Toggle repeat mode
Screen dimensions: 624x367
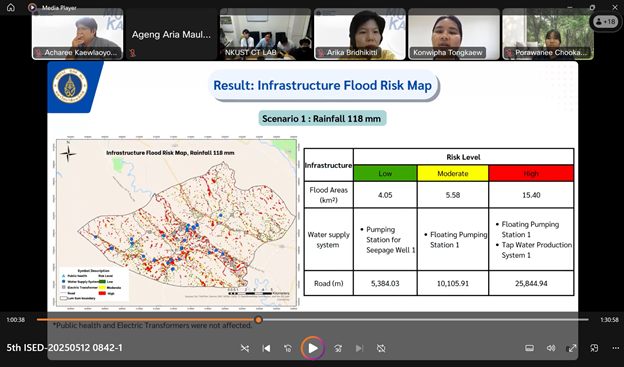pos(381,348)
